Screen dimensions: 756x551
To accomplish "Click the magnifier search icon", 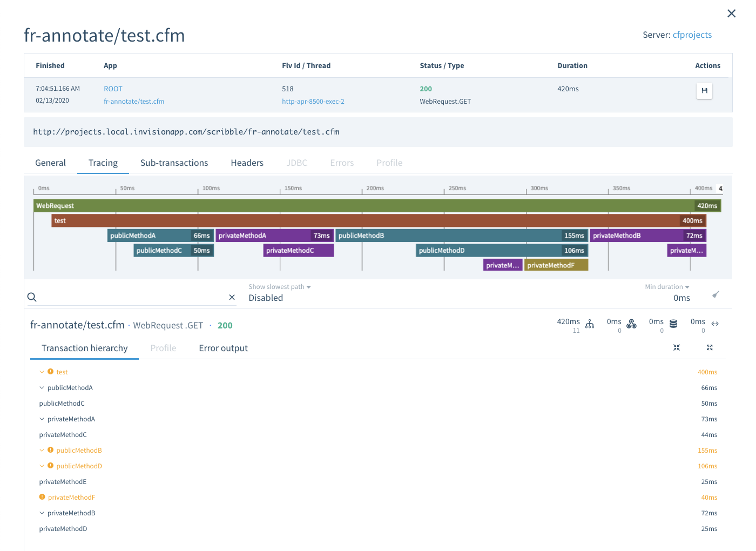I will (32, 297).
